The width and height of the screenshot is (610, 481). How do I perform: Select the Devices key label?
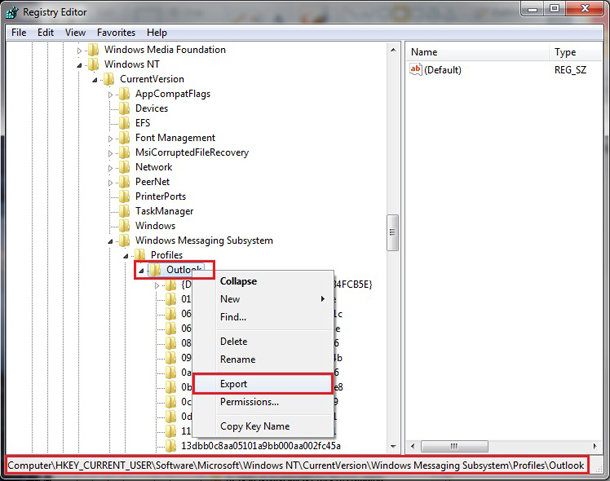coord(151,108)
